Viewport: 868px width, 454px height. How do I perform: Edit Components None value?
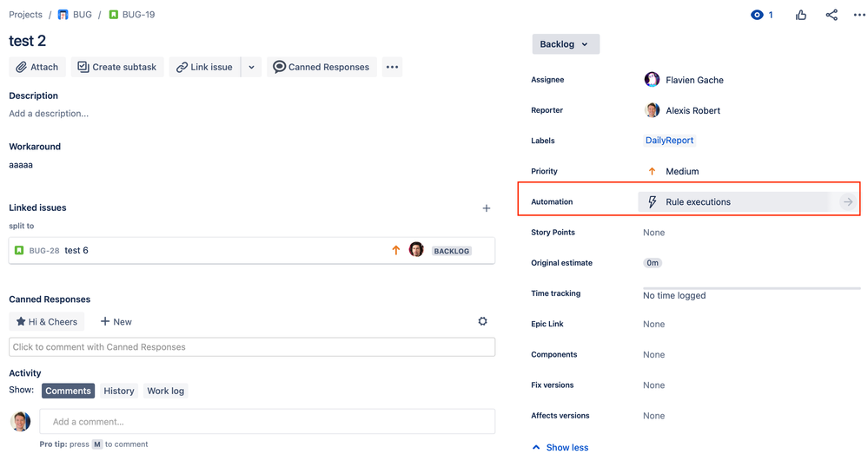(x=653, y=354)
